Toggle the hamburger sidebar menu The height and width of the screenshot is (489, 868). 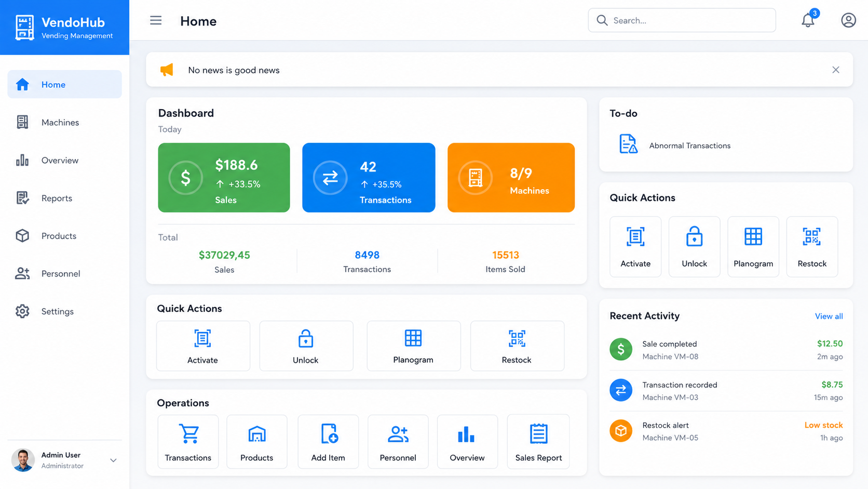(x=156, y=20)
